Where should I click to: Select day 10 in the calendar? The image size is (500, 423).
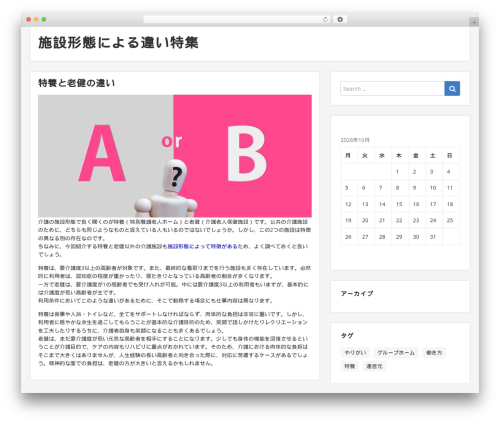[433, 188]
